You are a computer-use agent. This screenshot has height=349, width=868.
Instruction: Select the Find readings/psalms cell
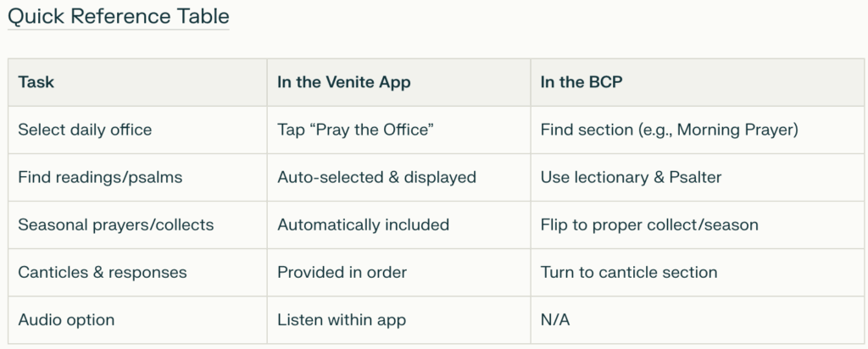[137, 178]
